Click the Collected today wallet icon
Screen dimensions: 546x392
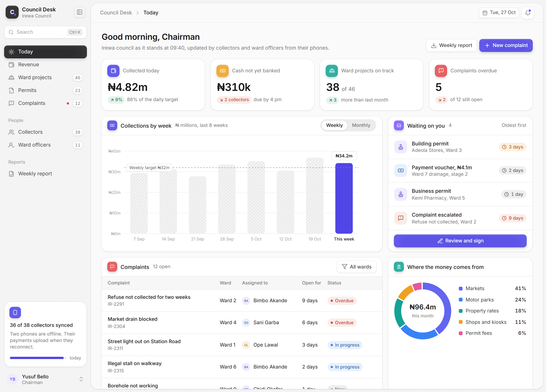[x=113, y=71]
